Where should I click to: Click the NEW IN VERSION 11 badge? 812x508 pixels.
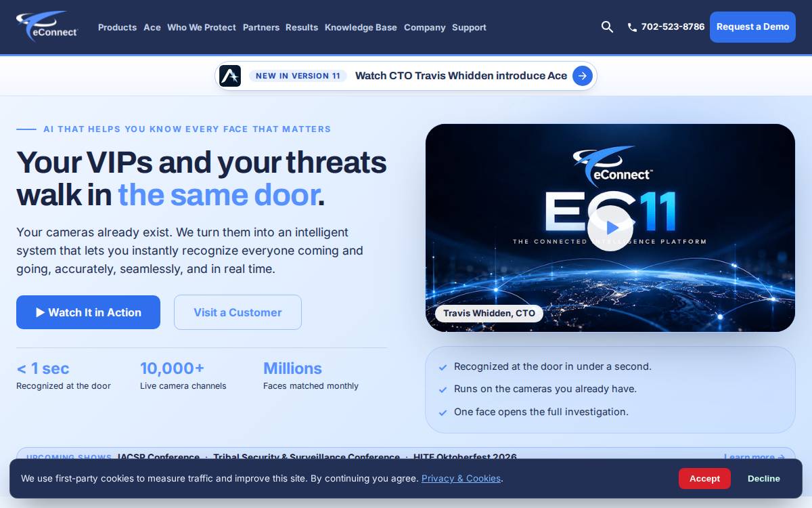pyautogui.click(x=298, y=76)
